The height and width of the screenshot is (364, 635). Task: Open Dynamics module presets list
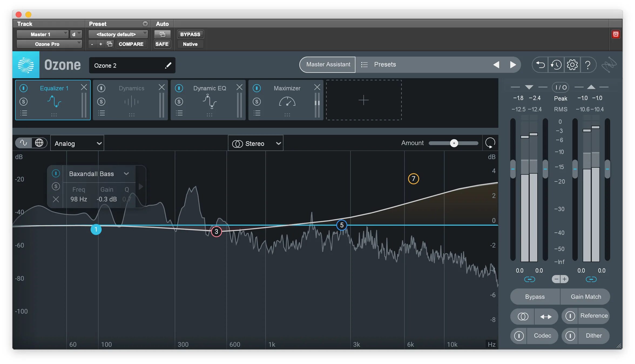(x=101, y=113)
